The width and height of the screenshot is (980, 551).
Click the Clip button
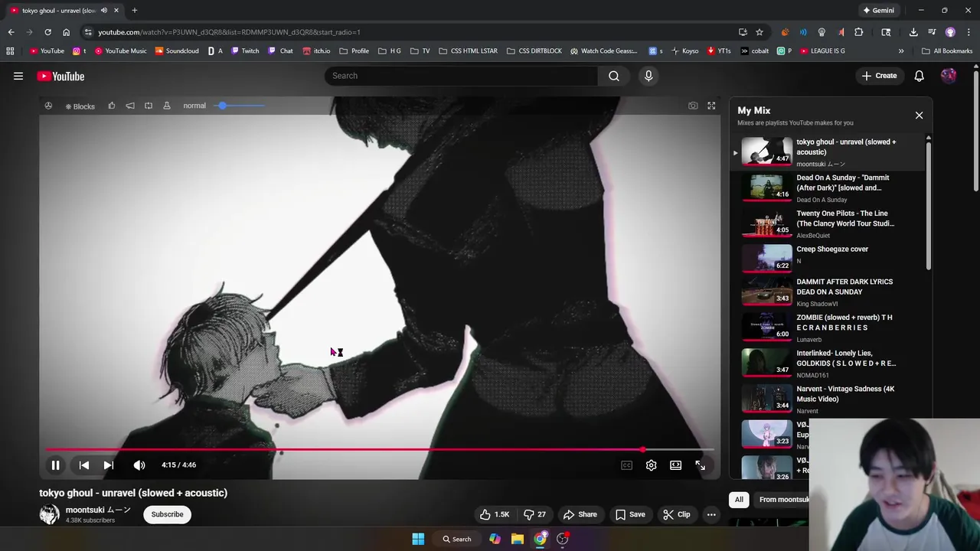point(677,514)
